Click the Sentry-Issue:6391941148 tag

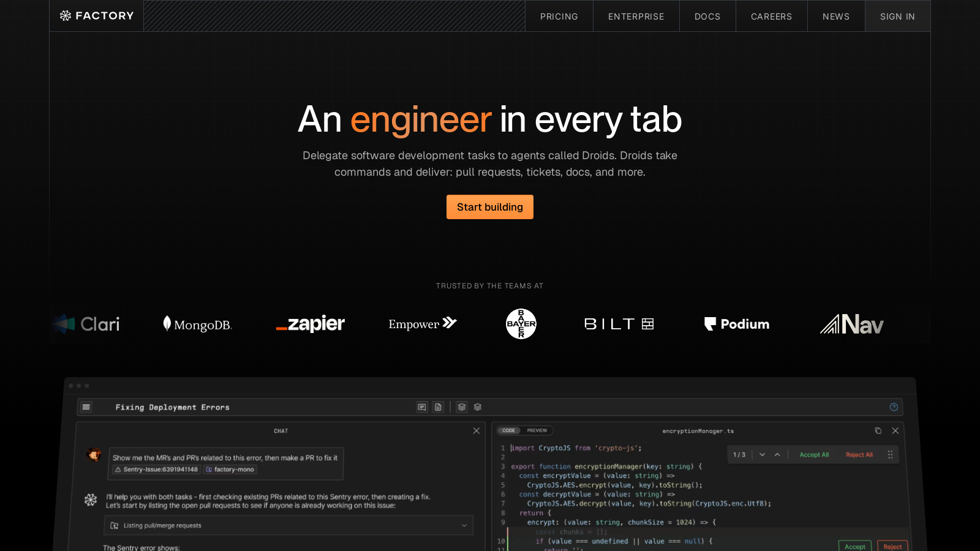click(157, 470)
